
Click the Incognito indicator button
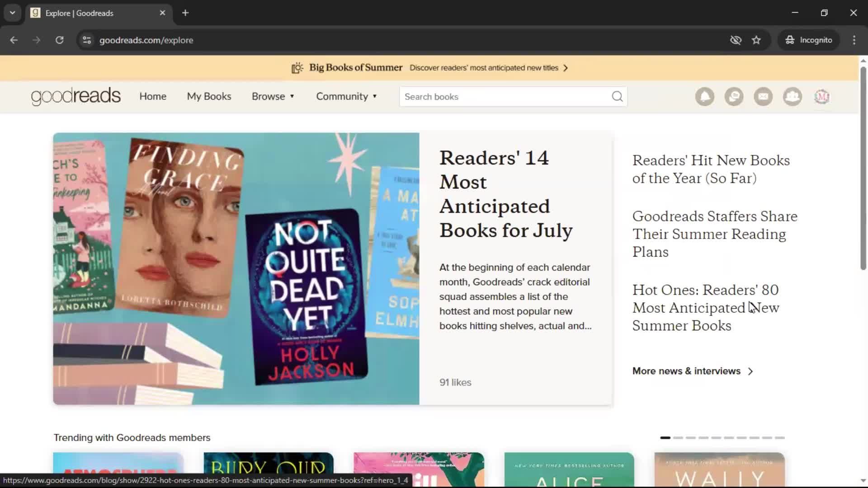point(809,40)
